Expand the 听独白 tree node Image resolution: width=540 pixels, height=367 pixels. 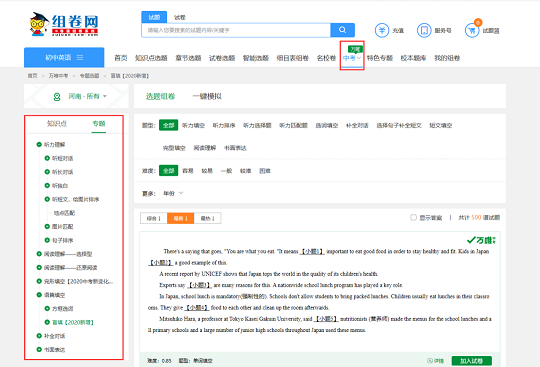(47, 186)
